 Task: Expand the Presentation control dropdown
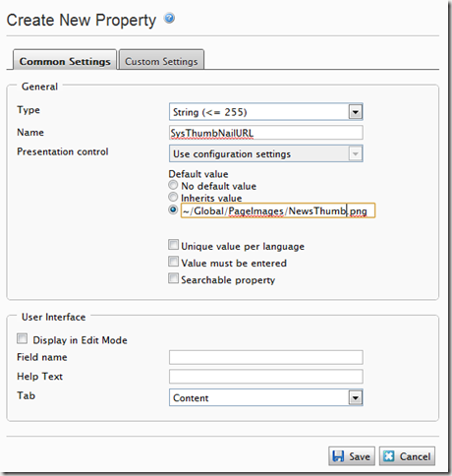[355, 153]
